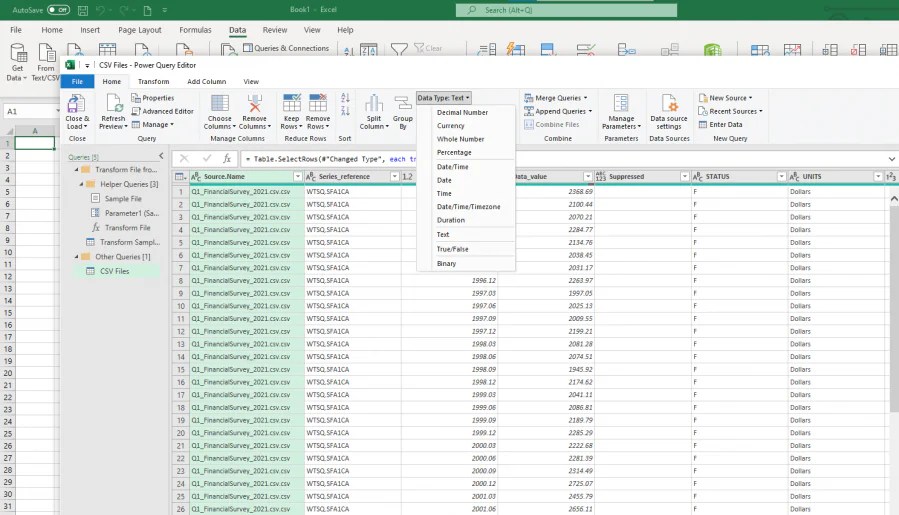
Task: Click Append Queries button
Action: pyautogui.click(x=558, y=111)
